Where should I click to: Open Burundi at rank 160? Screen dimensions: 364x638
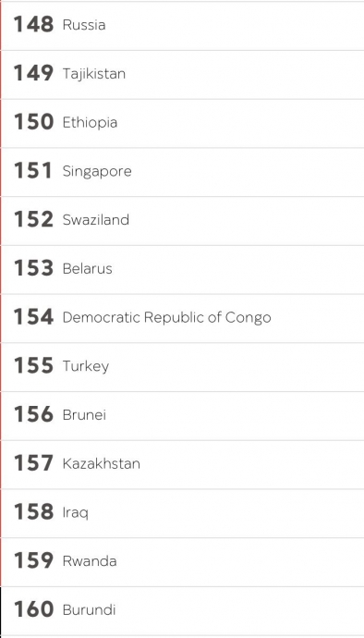click(x=182, y=611)
